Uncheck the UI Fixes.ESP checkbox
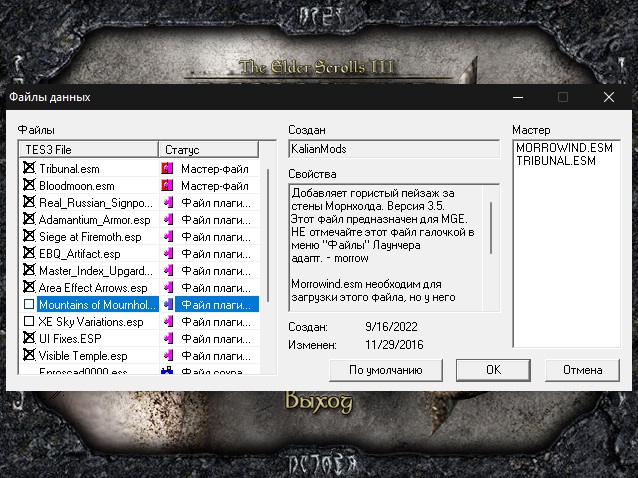 click(29, 338)
